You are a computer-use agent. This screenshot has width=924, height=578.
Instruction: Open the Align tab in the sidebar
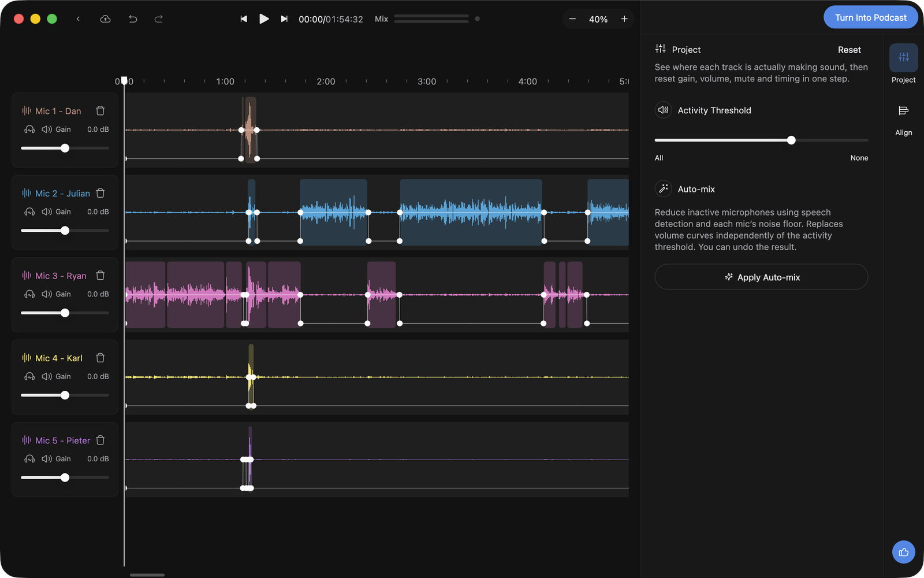pos(903,120)
